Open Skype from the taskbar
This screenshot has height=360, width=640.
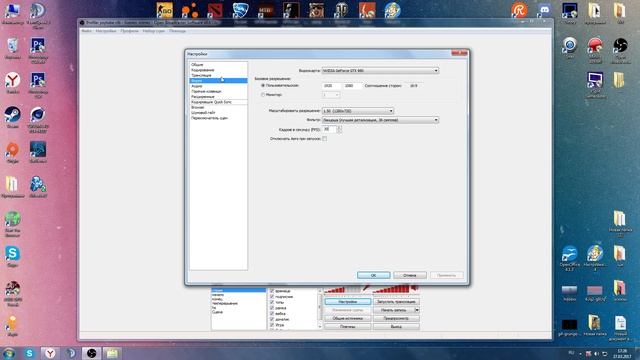[29, 353]
